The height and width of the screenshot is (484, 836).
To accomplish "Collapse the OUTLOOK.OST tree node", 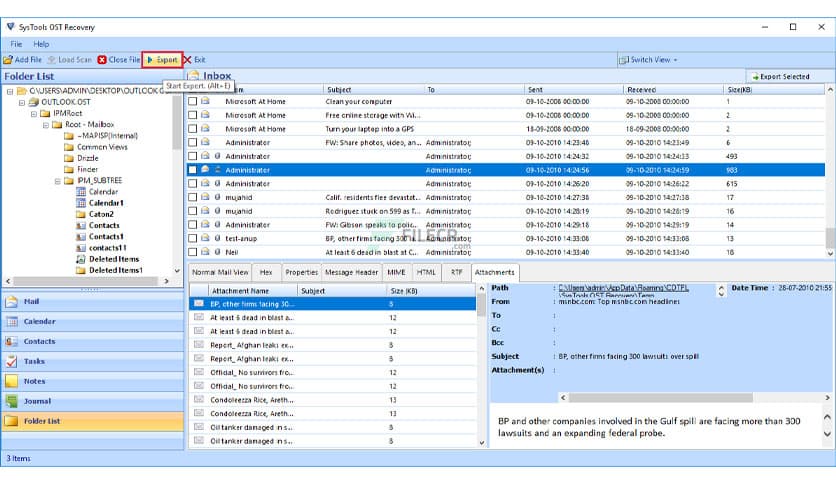I will (x=22, y=102).
